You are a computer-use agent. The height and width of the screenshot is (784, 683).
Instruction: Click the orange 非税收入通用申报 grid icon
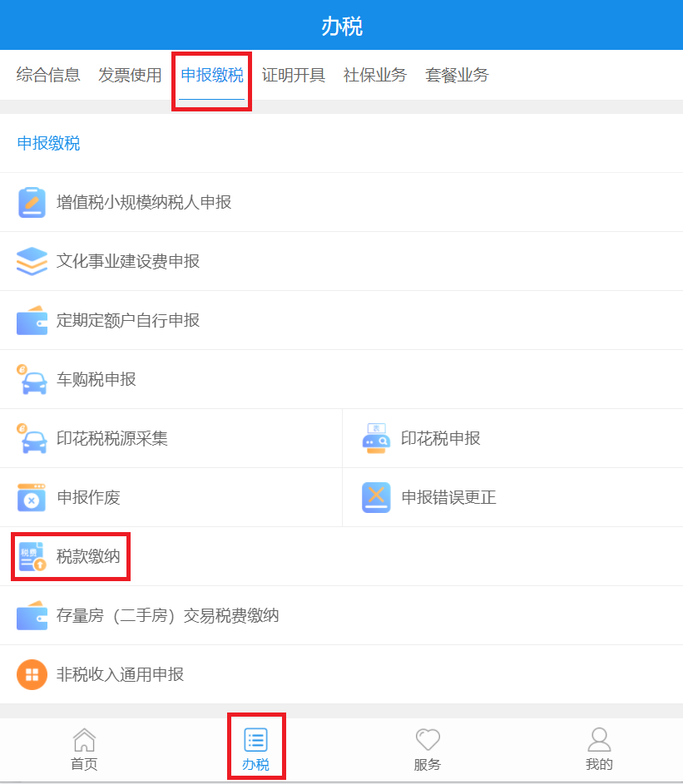point(32,674)
